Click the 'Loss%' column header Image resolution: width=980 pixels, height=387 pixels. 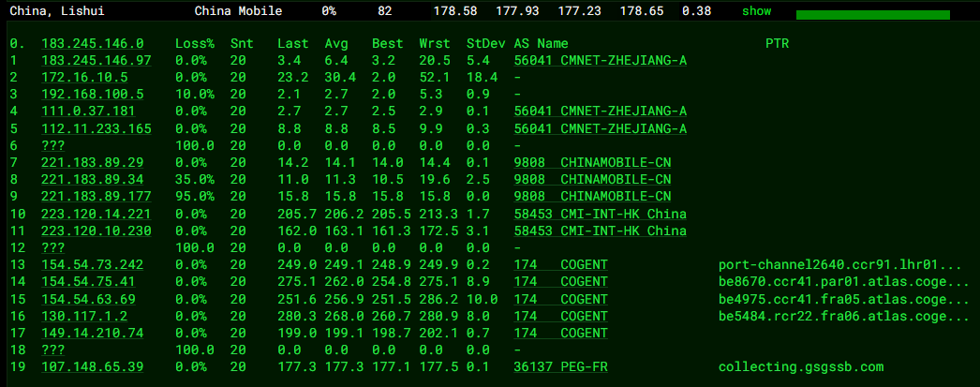tap(194, 44)
